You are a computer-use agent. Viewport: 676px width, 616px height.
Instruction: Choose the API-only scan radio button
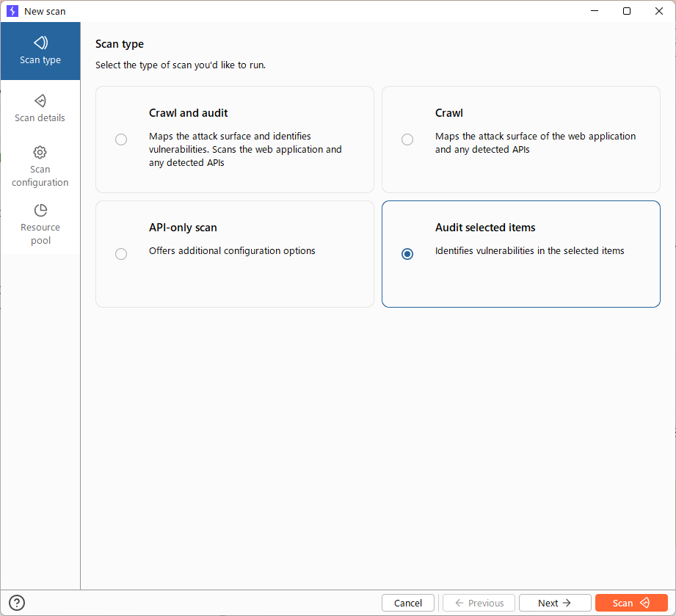point(121,253)
